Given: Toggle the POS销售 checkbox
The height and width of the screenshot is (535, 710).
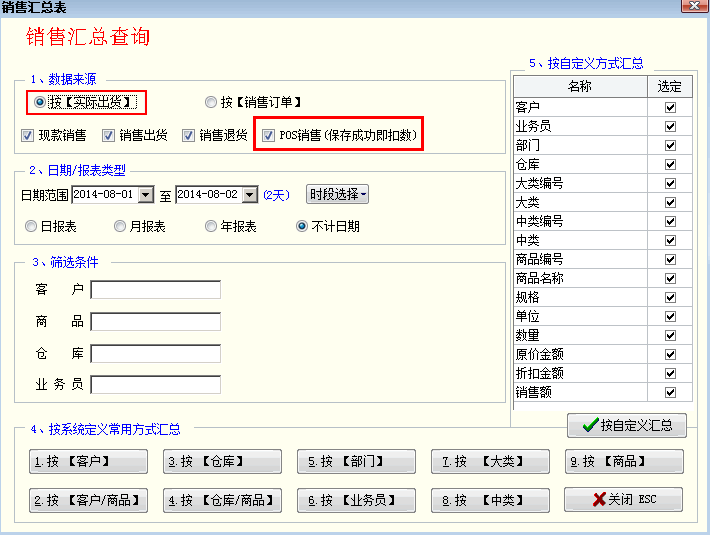Looking at the screenshot, I should [x=268, y=135].
